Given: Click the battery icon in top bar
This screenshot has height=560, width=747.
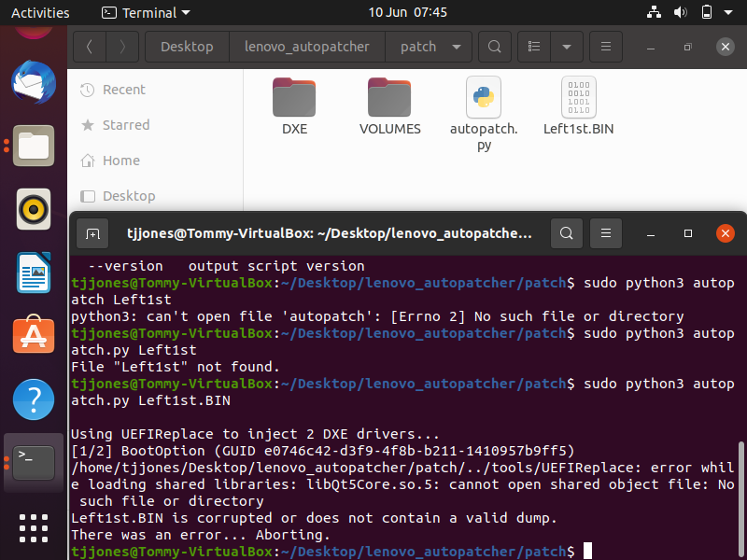Looking at the screenshot, I should click(707, 12).
